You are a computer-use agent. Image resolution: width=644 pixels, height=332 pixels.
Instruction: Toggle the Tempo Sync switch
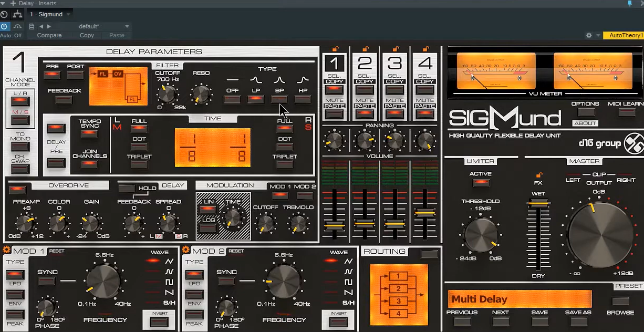point(90,133)
